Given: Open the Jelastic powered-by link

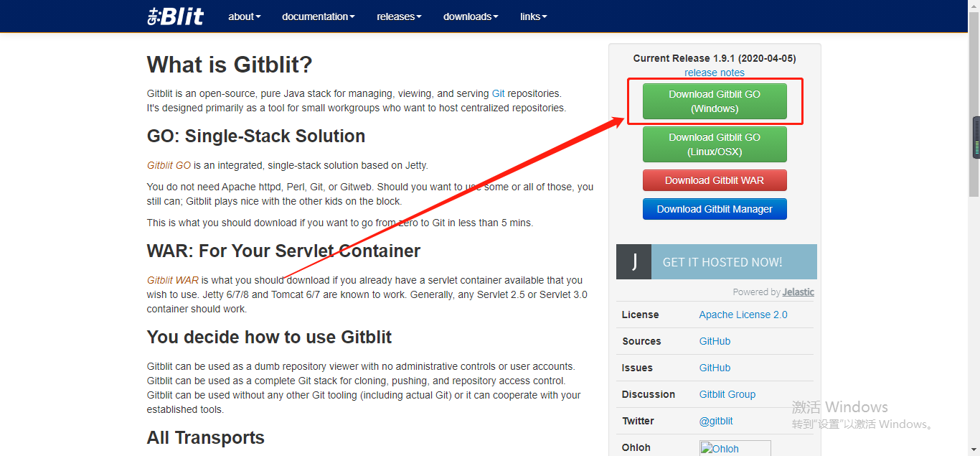Looking at the screenshot, I should pos(798,292).
